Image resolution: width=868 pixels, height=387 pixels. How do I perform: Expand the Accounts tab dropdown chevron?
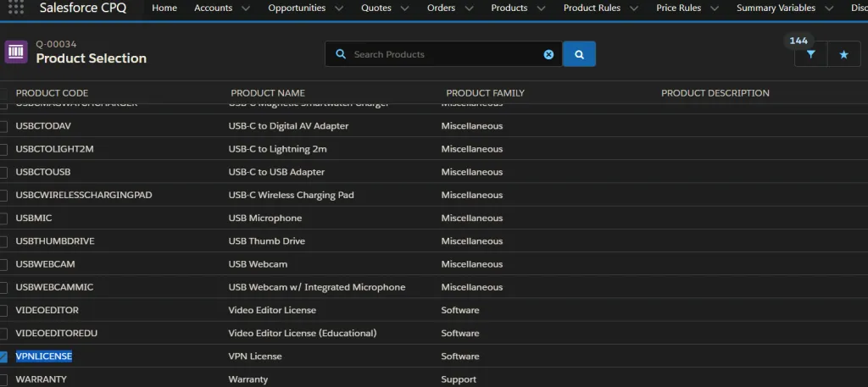coord(246,8)
